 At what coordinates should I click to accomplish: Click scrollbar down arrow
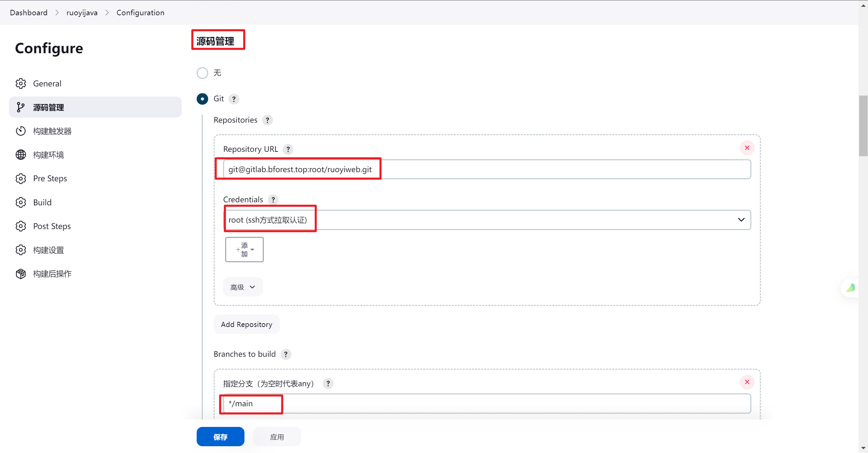[863, 448]
